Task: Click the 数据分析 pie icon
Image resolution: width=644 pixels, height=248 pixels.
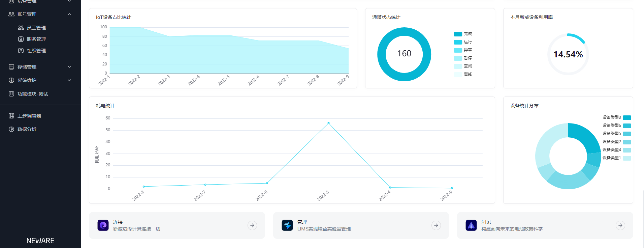Action: coord(11,129)
